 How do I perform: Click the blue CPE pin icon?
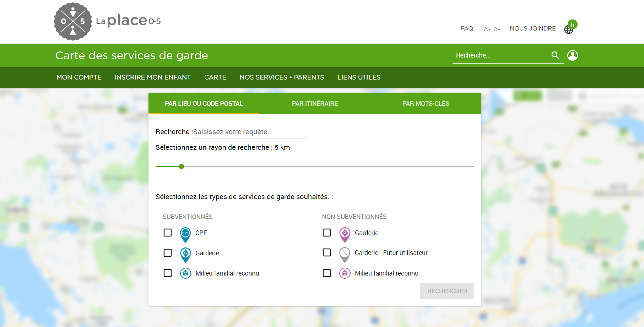pos(185,235)
